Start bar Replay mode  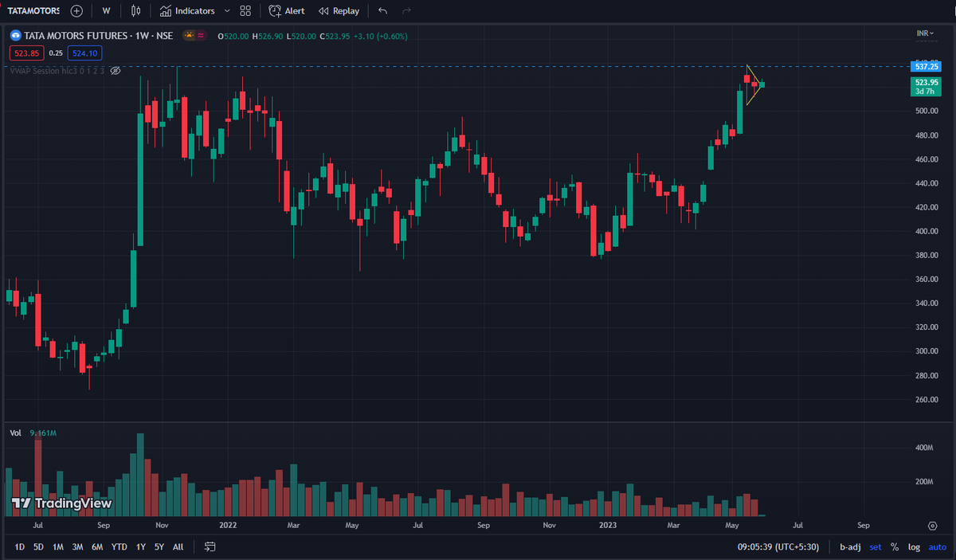(339, 11)
